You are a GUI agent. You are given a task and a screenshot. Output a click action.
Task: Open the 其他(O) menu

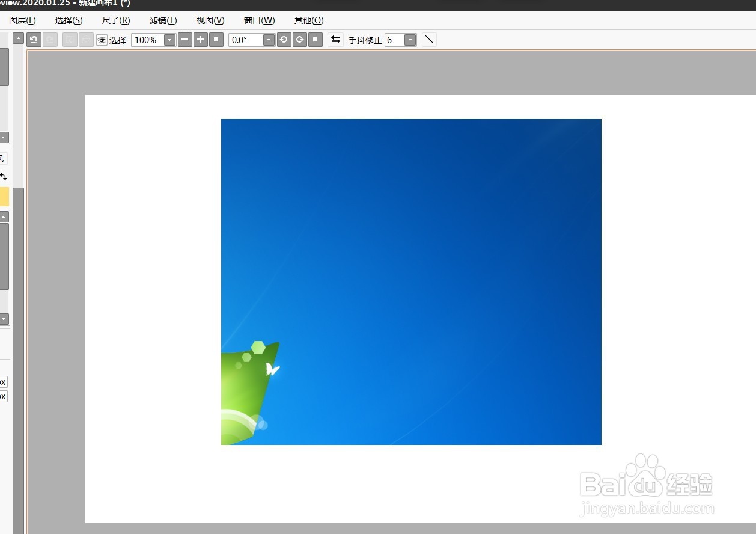(x=309, y=20)
